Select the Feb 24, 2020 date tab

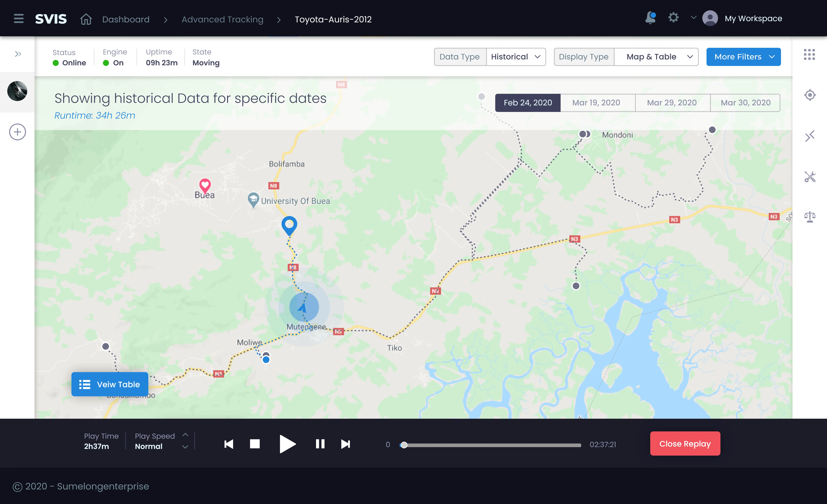point(528,103)
